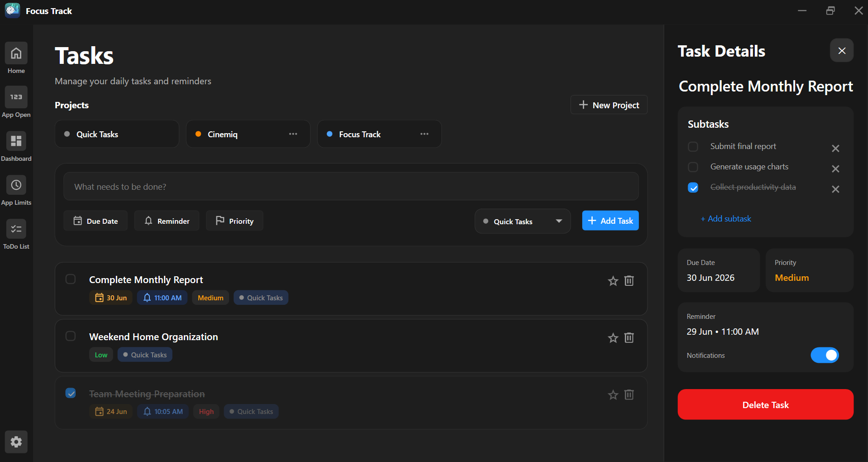Close the Task Details panel
Viewport: 868px width, 462px height.
tap(842, 50)
